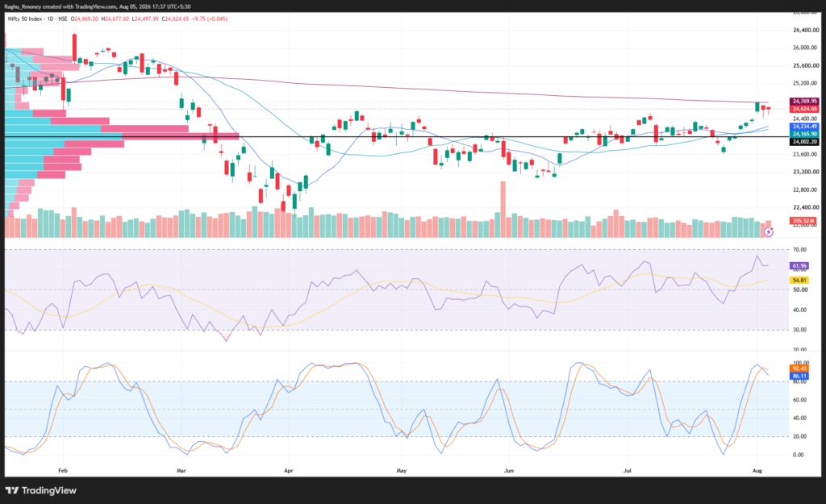Click the 26,400.00 price scale value
This screenshot has height=504, width=826.
pos(806,30)
